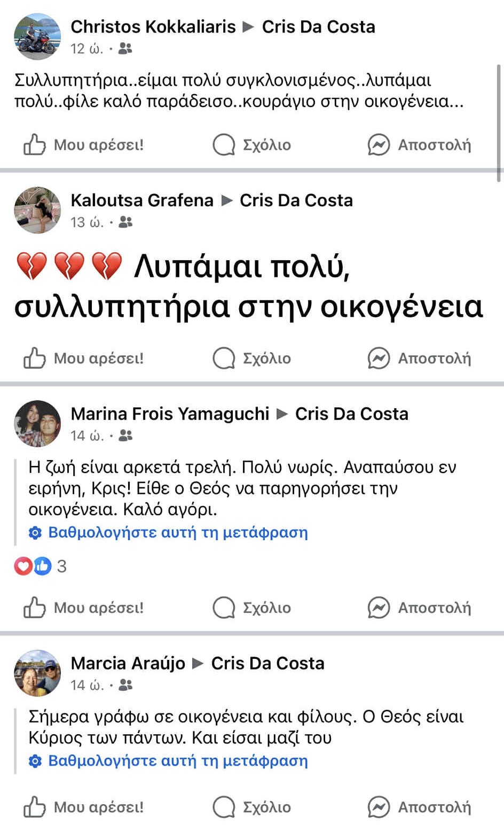Open reactions count on Marina Frois Yamaguchi's post
Viewport: 504px width, 825px height.
[x=61, y=566]
